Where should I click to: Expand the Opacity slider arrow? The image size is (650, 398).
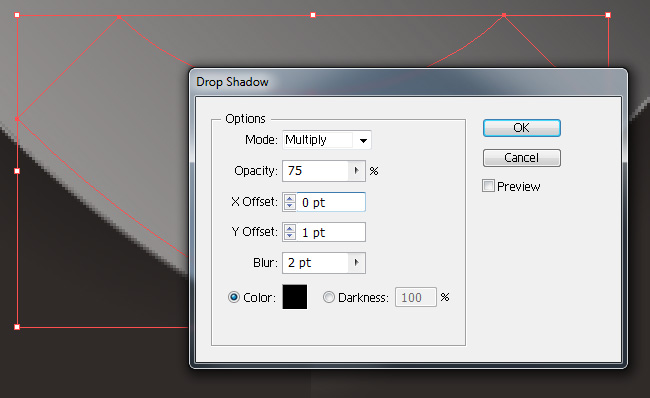(x=357, y=171)
